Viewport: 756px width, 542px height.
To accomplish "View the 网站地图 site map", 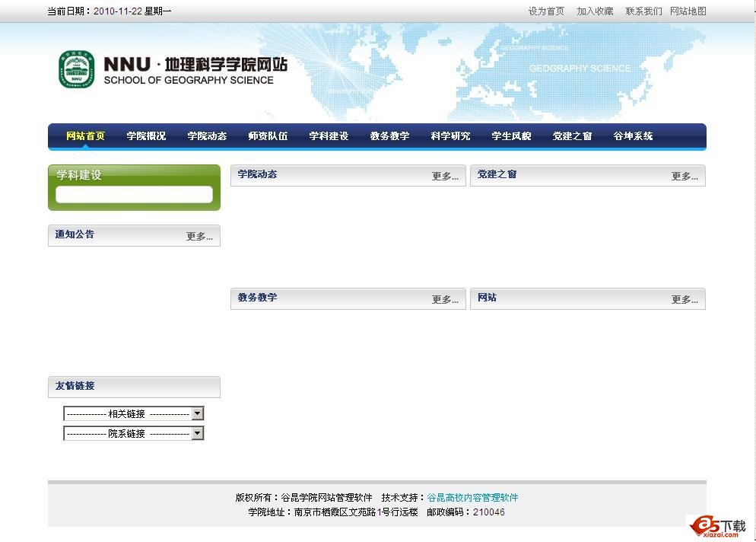I will [688, 11].
